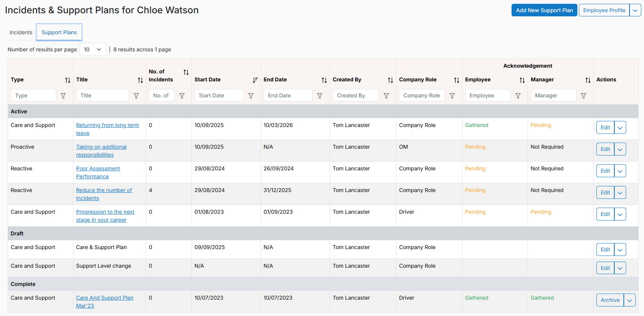Focus the Title filter input field
This screenshot has width=644, height=316.
(x=102, y=95)
